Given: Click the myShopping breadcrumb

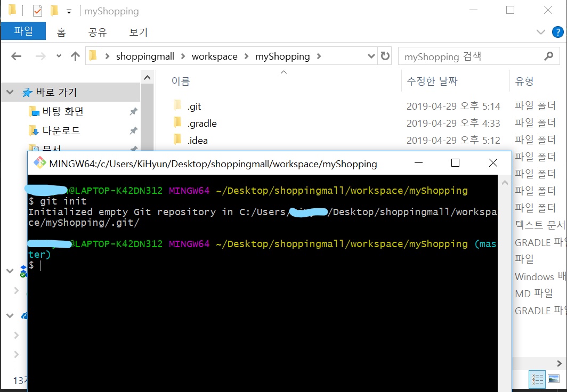Looking at the screenshot, I should pyautogui.click(x=282, y=56).
